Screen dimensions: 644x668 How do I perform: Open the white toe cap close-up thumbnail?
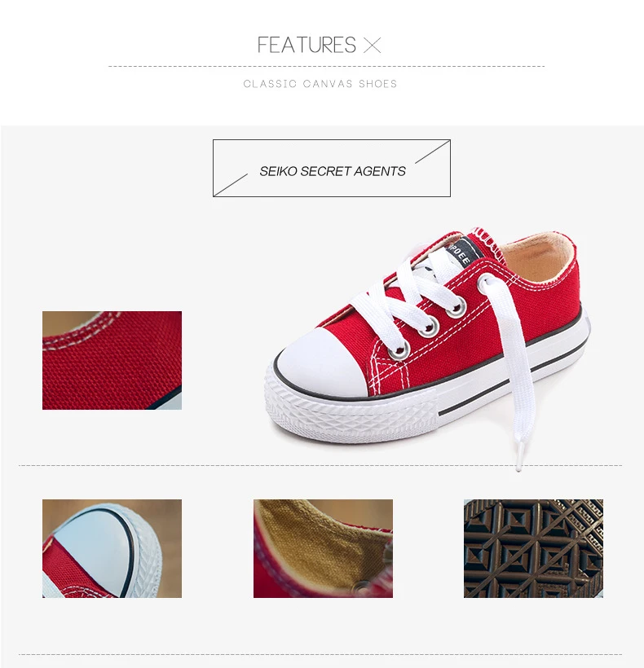(112, 548)
